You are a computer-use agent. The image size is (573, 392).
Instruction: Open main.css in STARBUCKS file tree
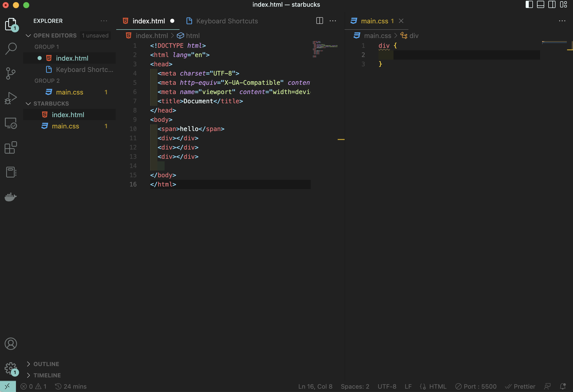pos(65,126)
